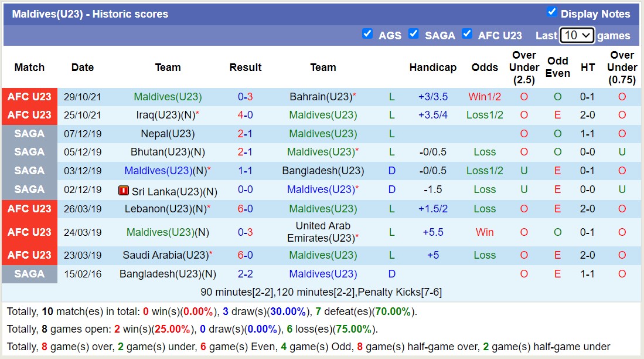Click the 2-2 result on 15/02/16
The height and width of the screenshot is (359, 644).
point(245,274)
